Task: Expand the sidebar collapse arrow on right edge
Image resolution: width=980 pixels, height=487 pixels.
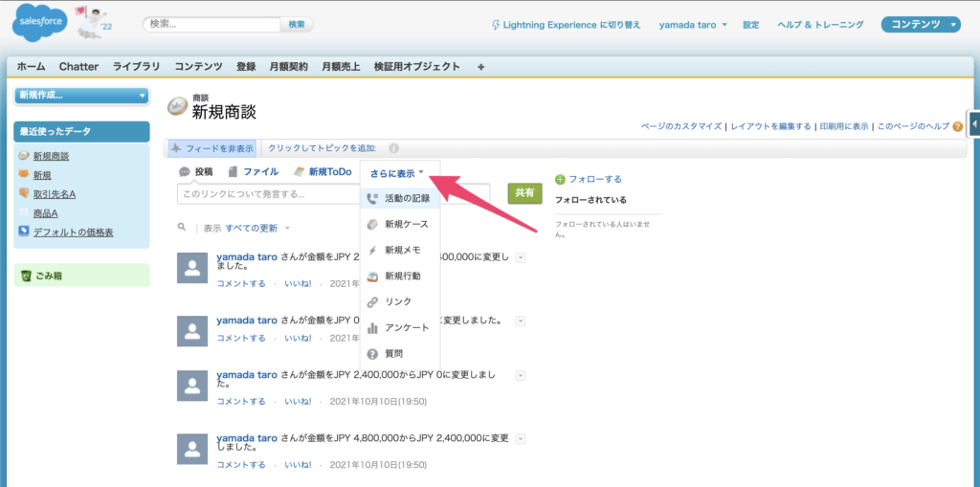Action: pyautogui.click(x=974, y=124)
